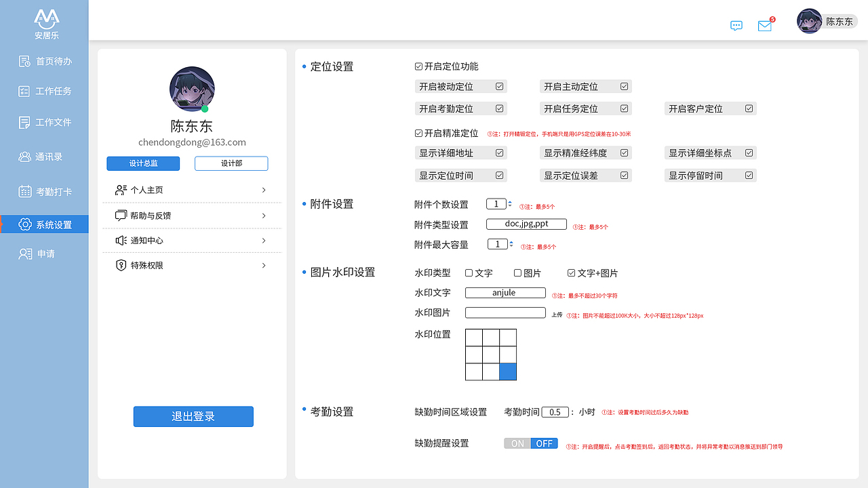
Task: Click the 系统设置 gear icon
Action: pos(25,224)
